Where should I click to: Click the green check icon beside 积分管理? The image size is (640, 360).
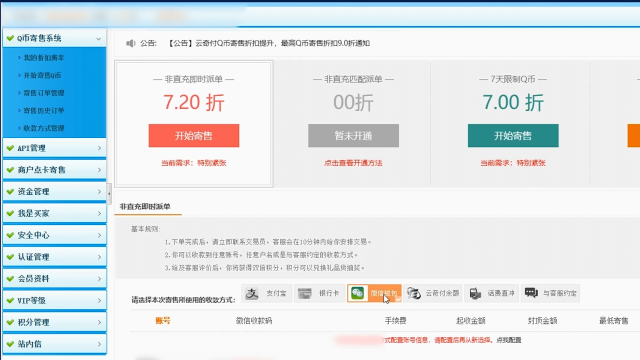click(x=10, y=322)
